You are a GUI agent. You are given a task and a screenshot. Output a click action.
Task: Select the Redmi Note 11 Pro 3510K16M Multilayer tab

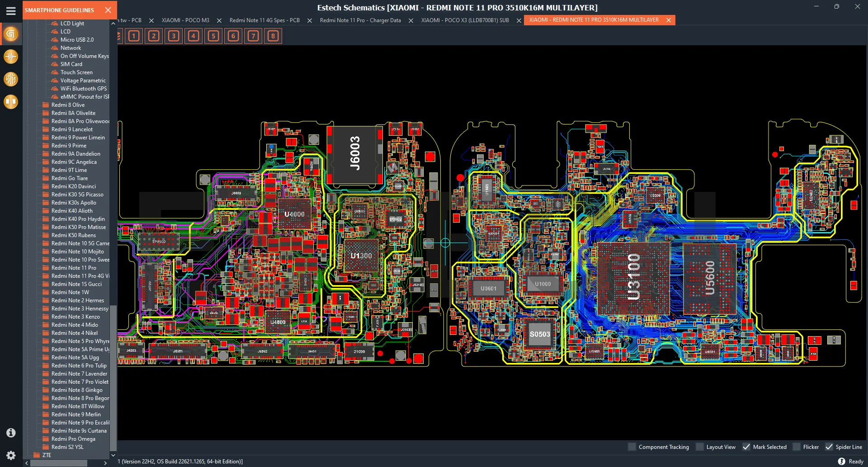[594, 20]
